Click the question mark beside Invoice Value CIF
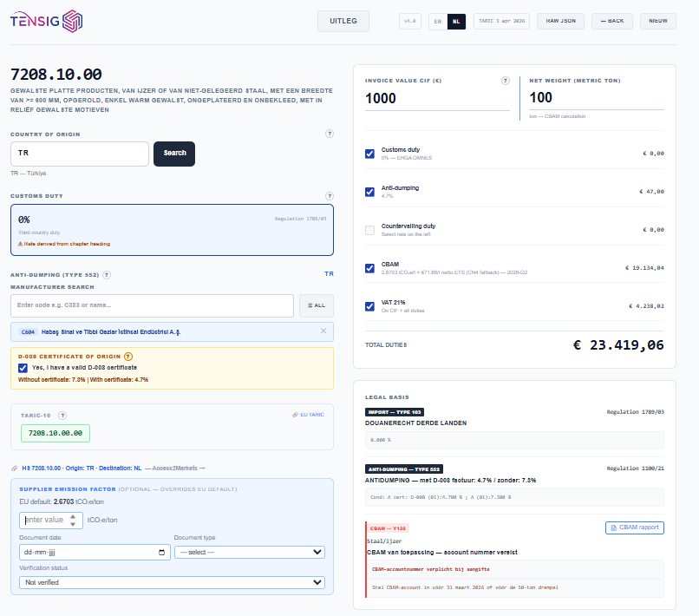The width and height of the screenshot is (699, 616). click(506, 80)
